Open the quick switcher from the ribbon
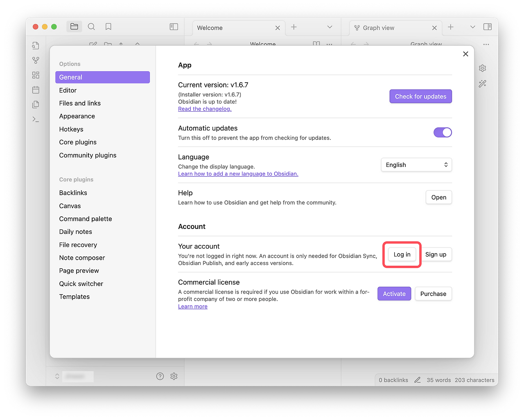 (36, 46)
